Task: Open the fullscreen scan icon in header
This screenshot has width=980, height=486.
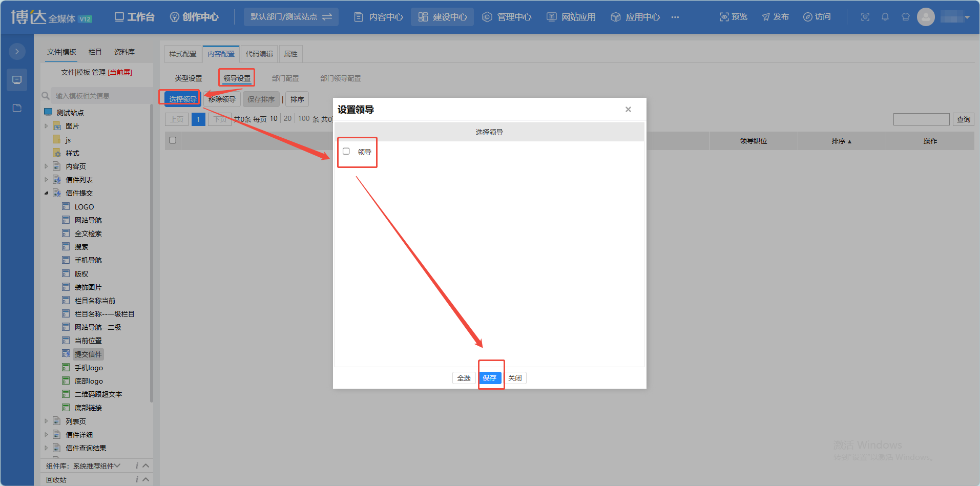Action: click(865, 17)
